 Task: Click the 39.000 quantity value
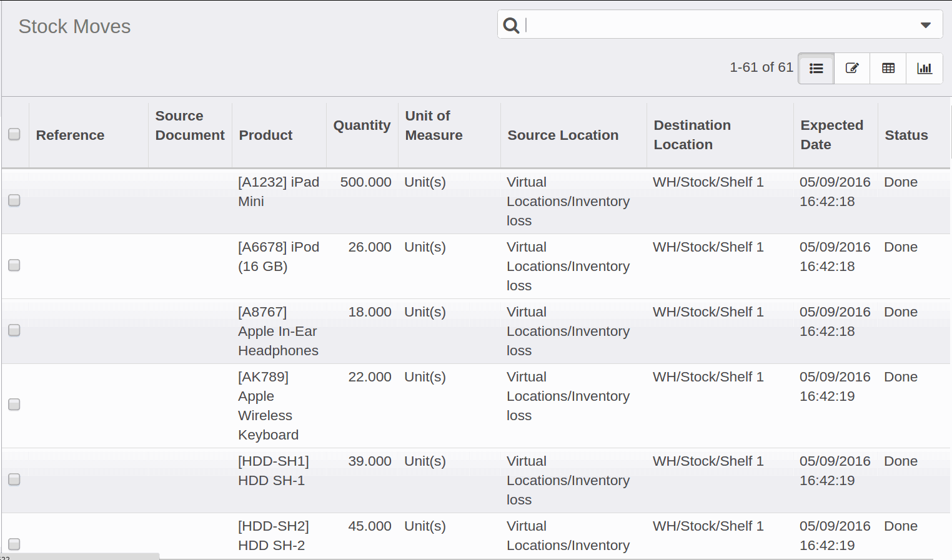[x=370, y=461]
